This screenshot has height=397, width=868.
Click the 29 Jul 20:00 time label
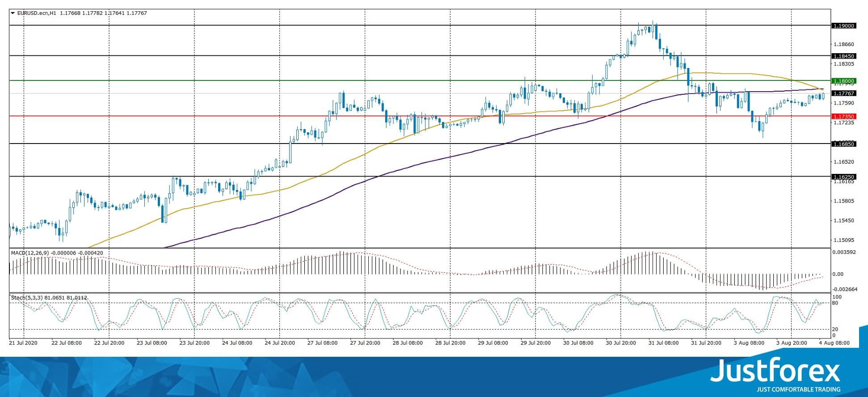point(536,343)
